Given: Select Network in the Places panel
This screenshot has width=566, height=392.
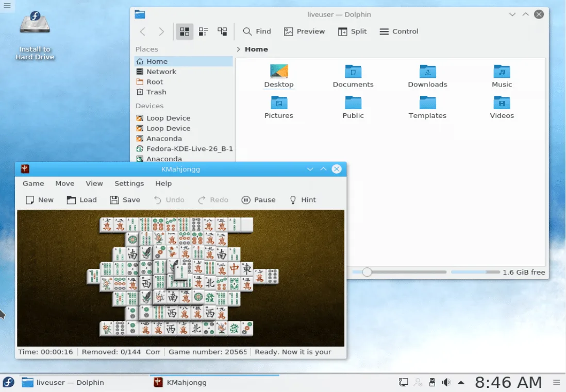Looking at the screenshot, I should coord(184,72).
